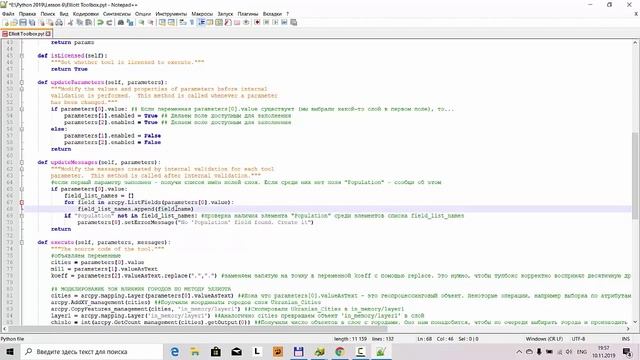Cut selection with the scissors icon
This screenshot has width=640, height=360.
[70, 22]
